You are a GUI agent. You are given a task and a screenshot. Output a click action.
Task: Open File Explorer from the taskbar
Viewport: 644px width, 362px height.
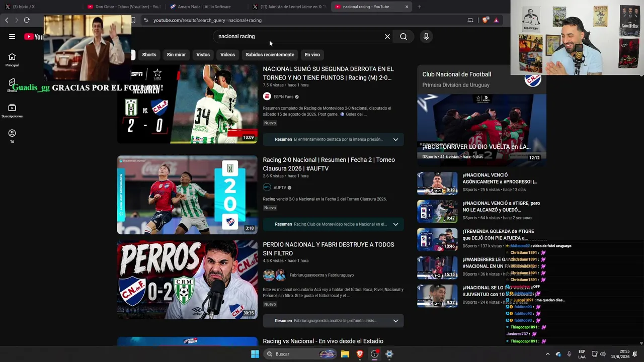pyautogui.click(x=345, y=354)
